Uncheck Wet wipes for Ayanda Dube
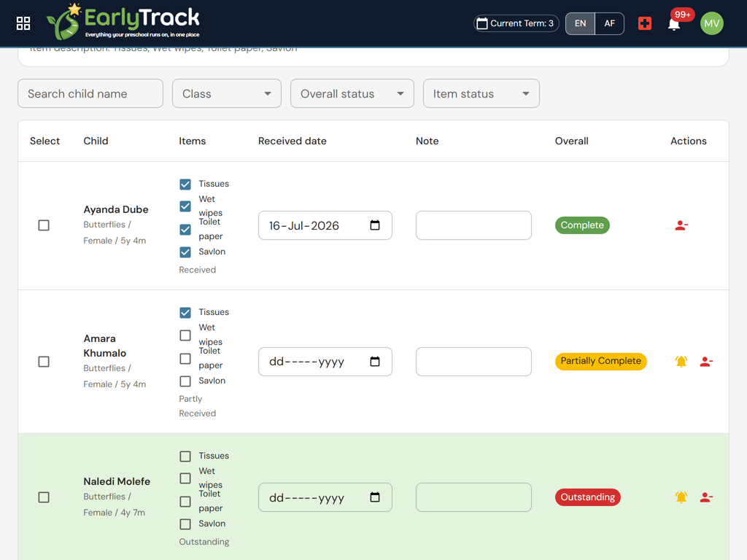The width and height of the screenshot is (747, 560). pyautogui.click(x=185, y=206)
